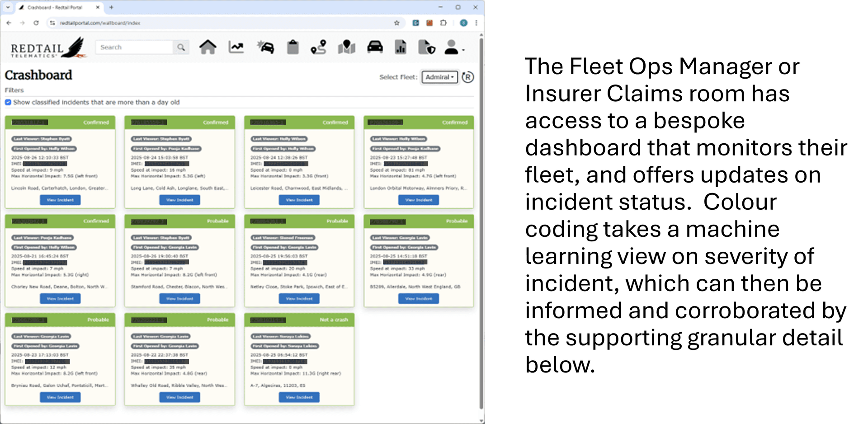868x424 pixels.
Task: Open the document shield icon
Action: (426, 47)
